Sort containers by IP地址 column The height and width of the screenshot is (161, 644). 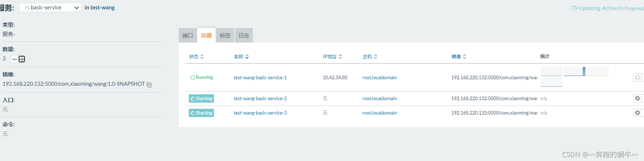point(332,57)
